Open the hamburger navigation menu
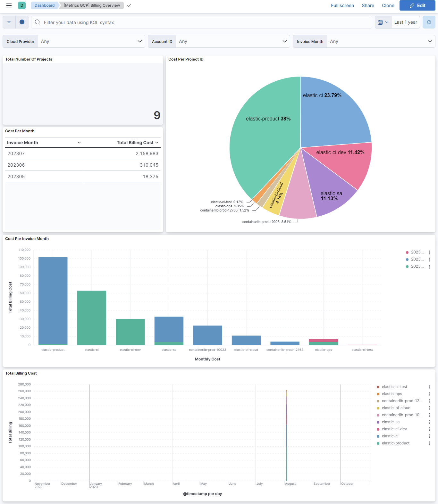The width and height of the screenshot is (438, 504). click(9, 5)
